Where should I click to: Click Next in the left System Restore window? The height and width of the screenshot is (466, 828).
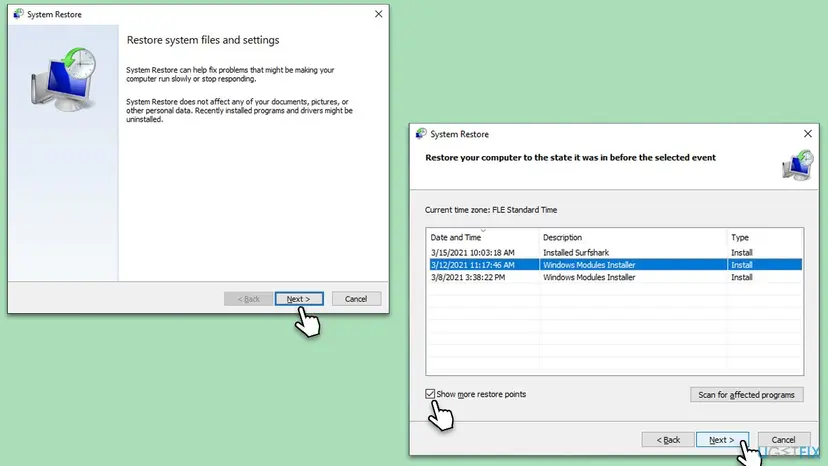[299, 299]
